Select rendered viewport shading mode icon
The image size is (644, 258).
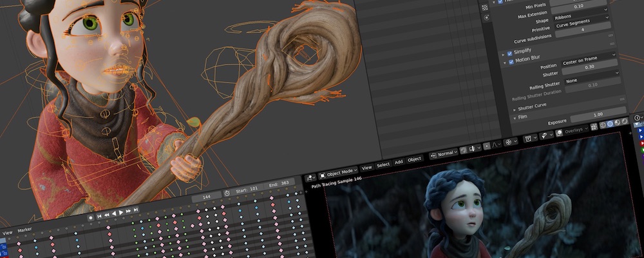625,122
